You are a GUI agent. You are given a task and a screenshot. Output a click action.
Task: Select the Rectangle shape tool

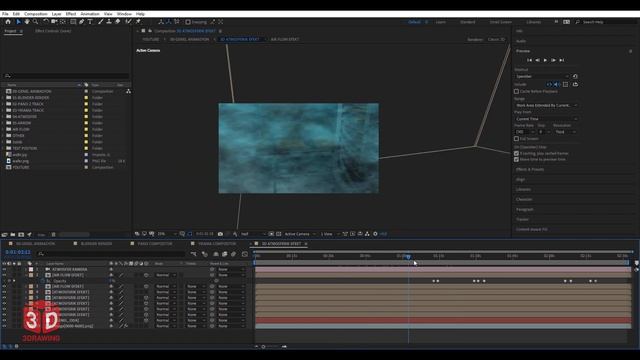[73, 22]
